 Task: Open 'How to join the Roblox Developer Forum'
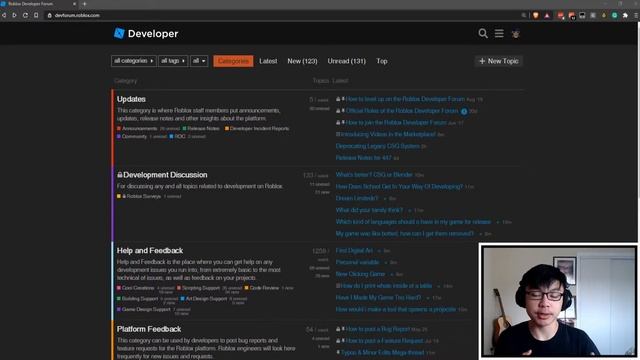click(396, 122)
